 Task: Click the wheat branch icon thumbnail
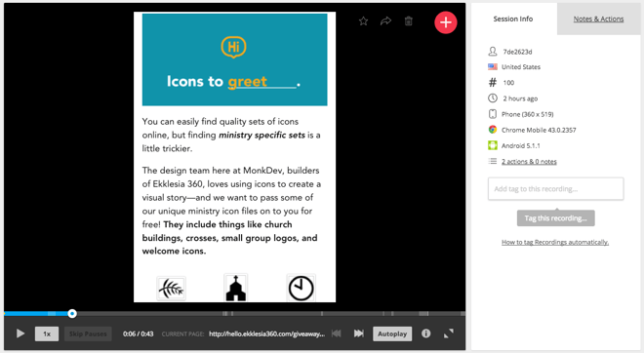pyautogui.click(x=172, y=289)
